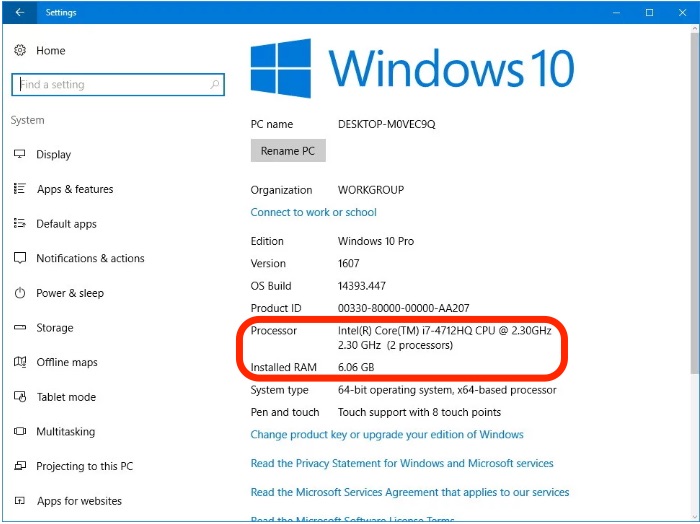The height and width of the screenshot is (524, 700).
Task: Click the Apps for websites icon
Action: [x=20, y=500]
